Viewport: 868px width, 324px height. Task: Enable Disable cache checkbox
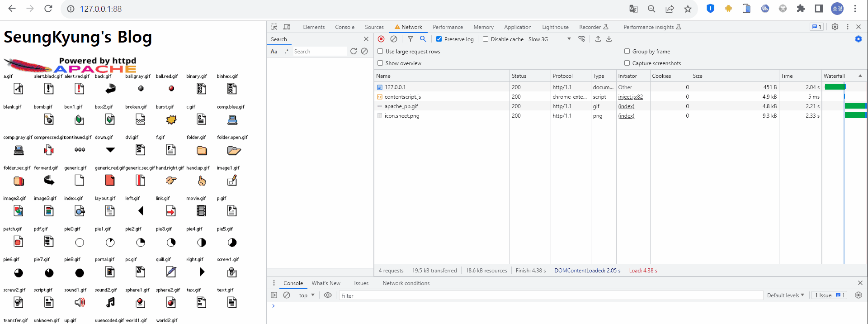[x=486, y=39]
